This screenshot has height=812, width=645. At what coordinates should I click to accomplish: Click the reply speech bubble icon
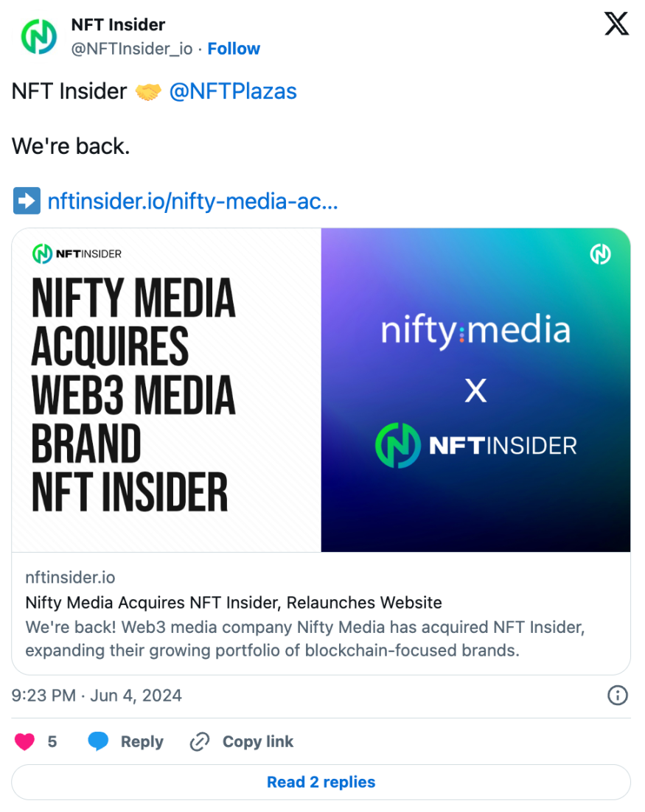point(98,741)
